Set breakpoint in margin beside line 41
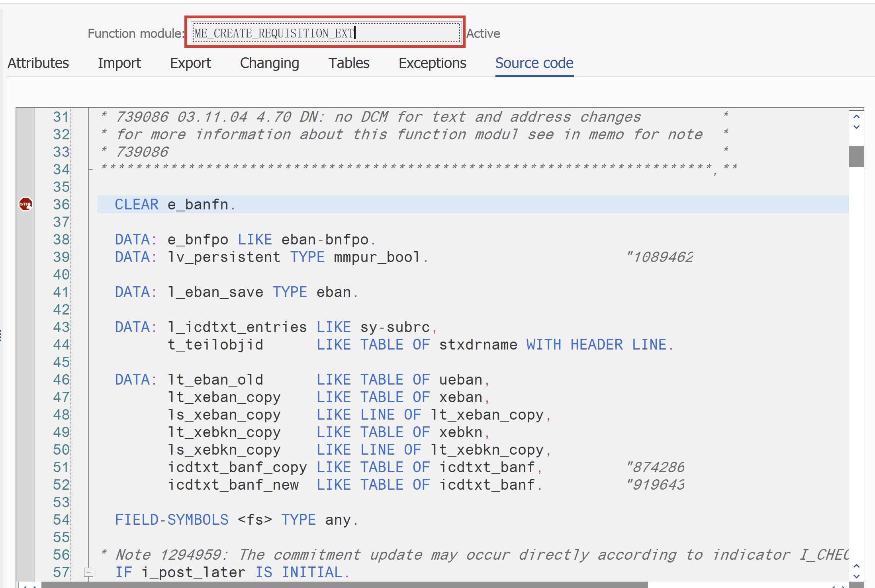 (25, 292)
